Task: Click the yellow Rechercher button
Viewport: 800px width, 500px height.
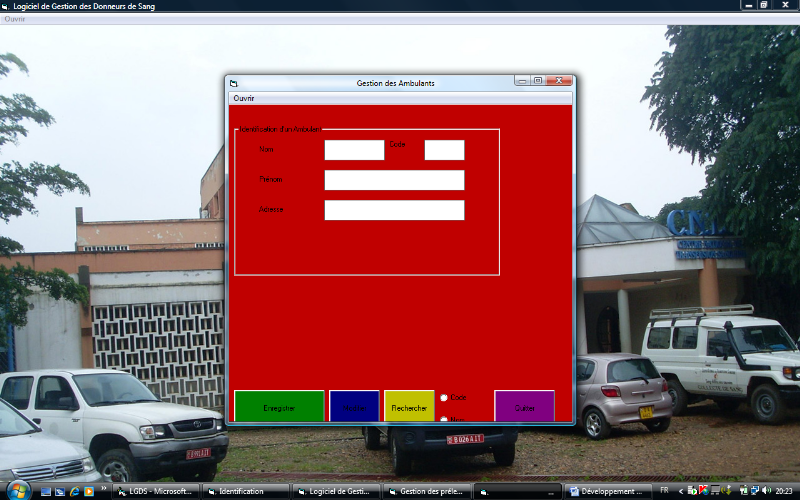Action: [409, 406]
